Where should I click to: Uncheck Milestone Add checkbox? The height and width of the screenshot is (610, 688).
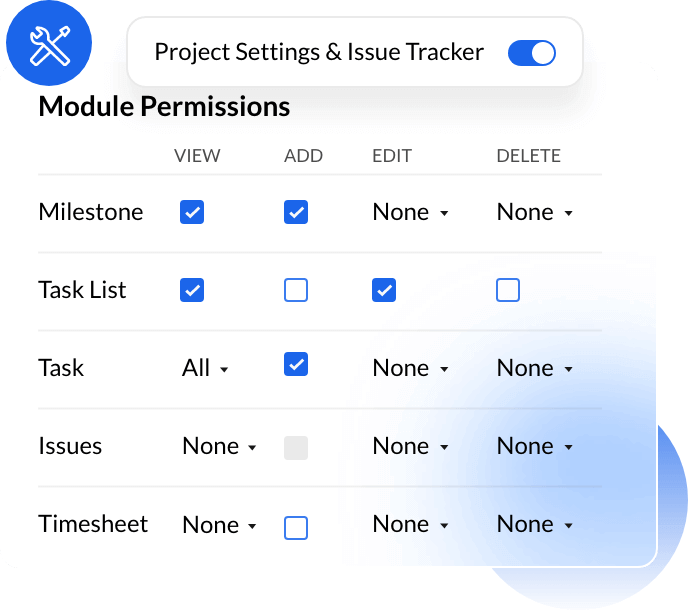296,212
